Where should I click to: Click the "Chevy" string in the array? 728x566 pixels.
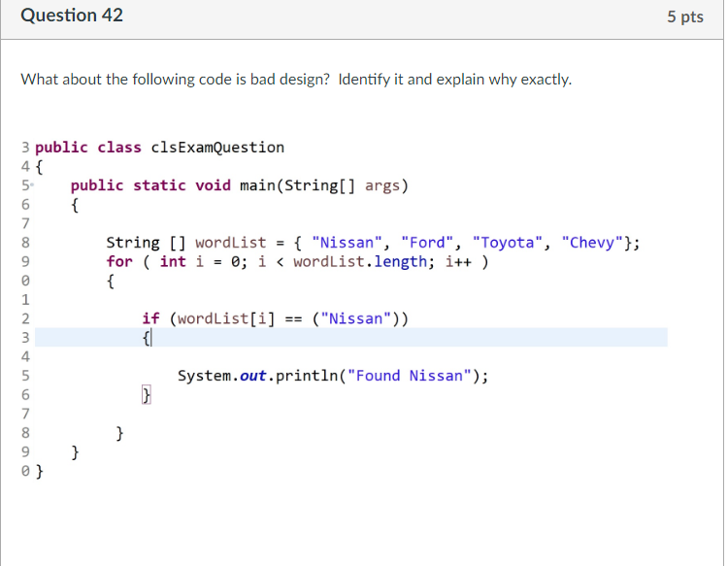tap(592, 243)
